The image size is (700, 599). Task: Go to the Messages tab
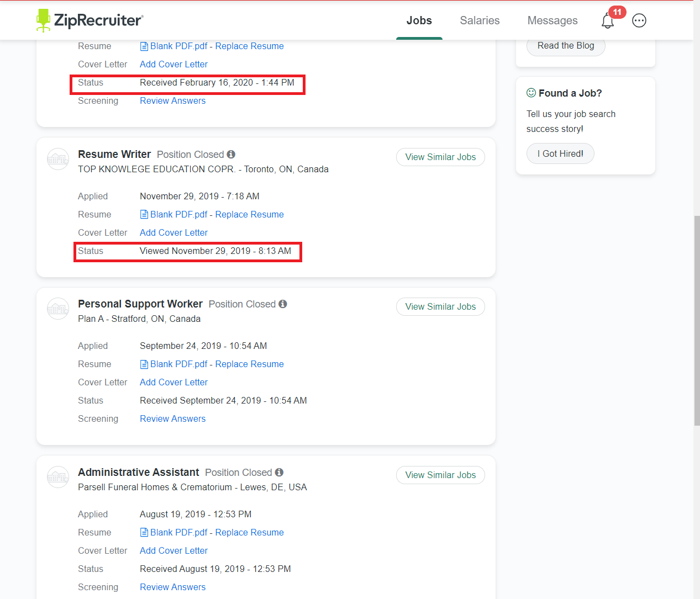pyautogui.click(x=552, y=20)
